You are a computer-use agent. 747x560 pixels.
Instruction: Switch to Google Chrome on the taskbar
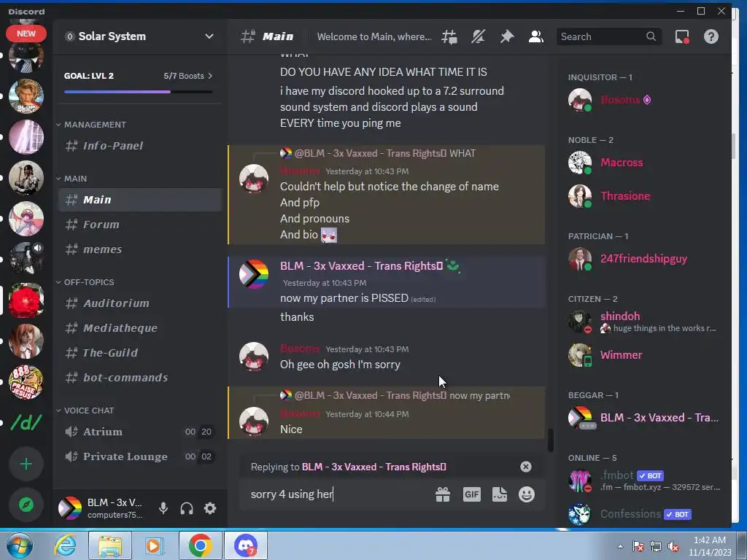pos(200,545)
